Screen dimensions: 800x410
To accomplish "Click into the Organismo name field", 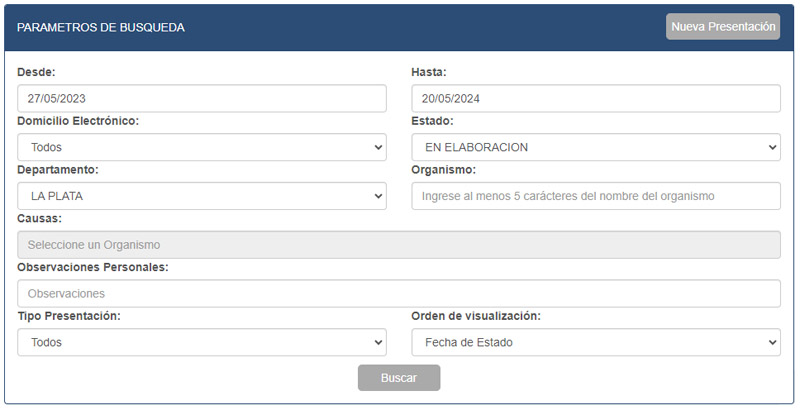I will [x=595, y=196].
